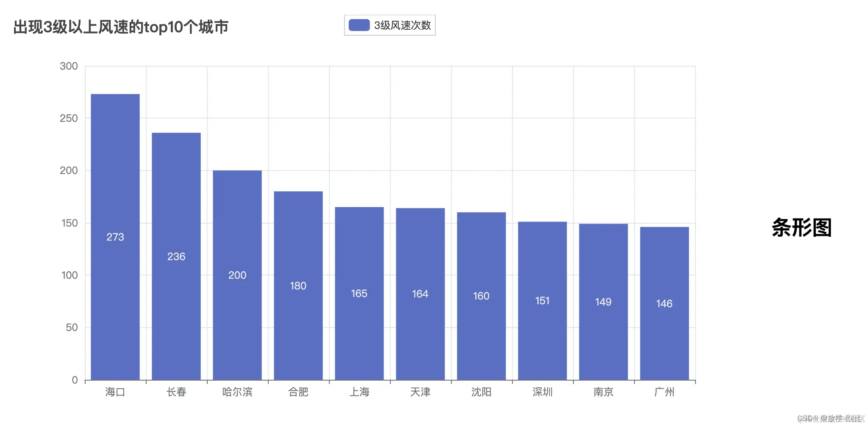The width and height of the screenshot is (868, 426).
Task: Click the 合肥 bar labeled 180
Action: click(x=298, y=284)
